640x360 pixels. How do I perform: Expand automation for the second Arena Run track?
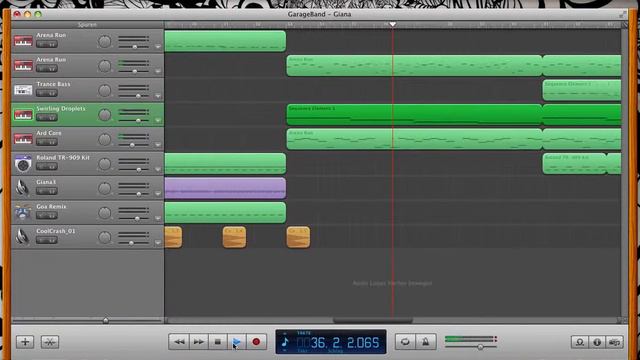pyautogui.click(x=158, y=71)
